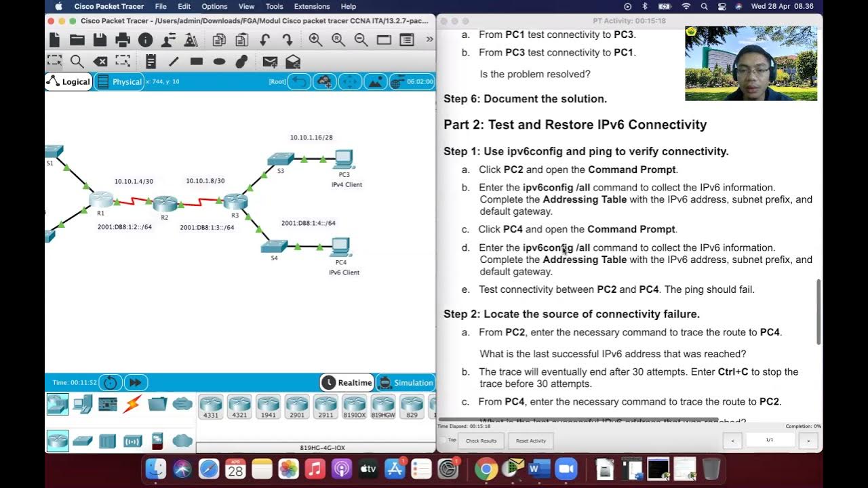This screenshot has height=488, width=868.
Task: Open the Tools menu
Action: (275, 6)
